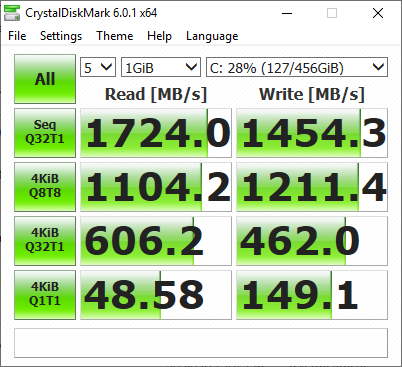The image size is (402, 367).
Task: Click the sequential write result 1454.3
Action: click(312, 133)
